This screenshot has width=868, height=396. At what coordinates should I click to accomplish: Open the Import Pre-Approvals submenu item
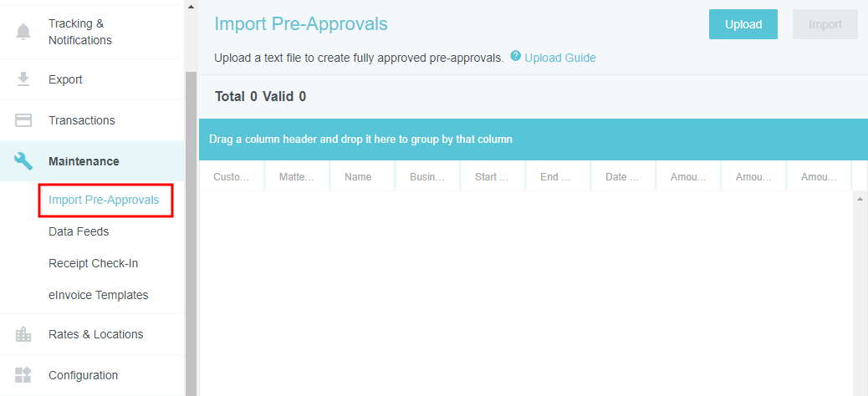104,200
